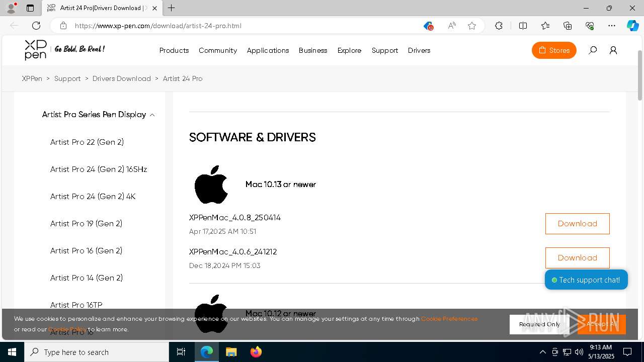Open the notifications center icon
The image size is (644, 362).
(627, 352)
